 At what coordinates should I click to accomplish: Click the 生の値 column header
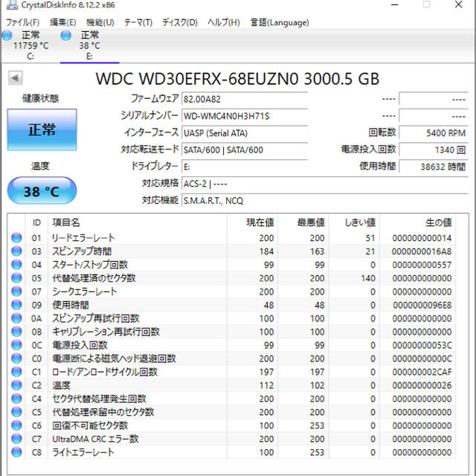point(418,222)
